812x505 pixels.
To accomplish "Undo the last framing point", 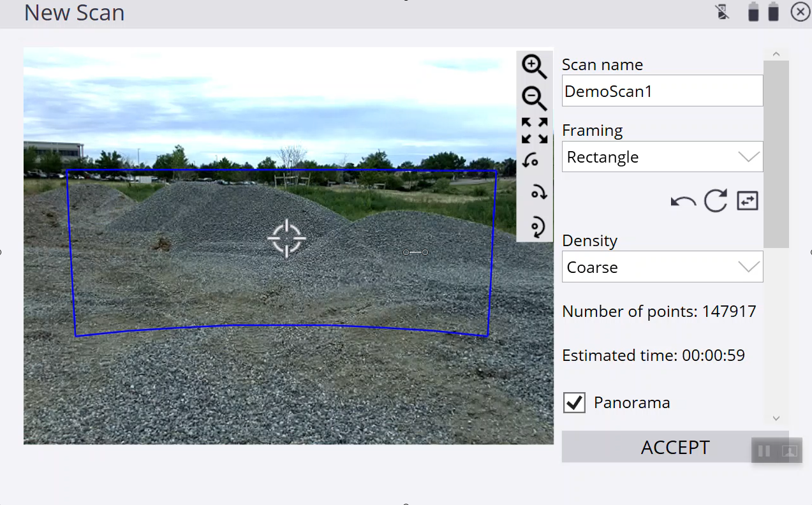I will [683, 202].
